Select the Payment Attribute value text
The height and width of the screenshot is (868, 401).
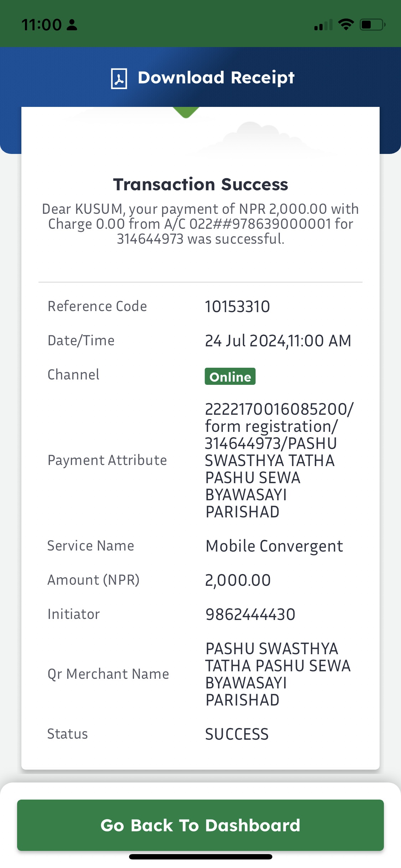pos(279,460)
